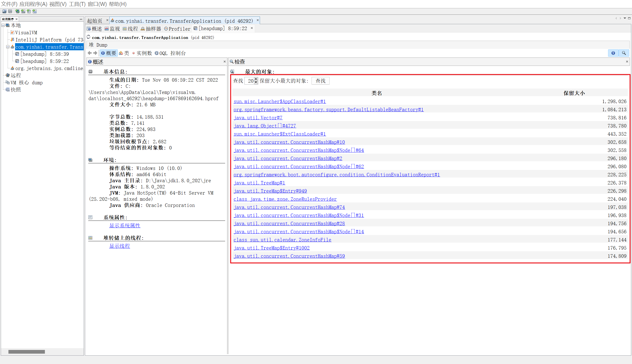Click 显示系统属性 link
This screenshot has width=632, height=364.
point(124,226)
